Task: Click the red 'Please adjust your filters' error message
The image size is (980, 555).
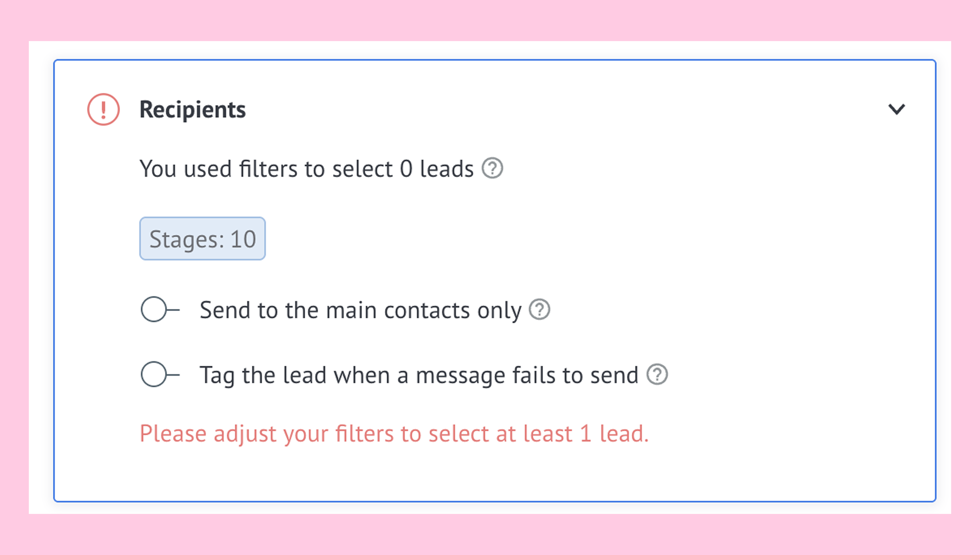Action: coord(394,434)
